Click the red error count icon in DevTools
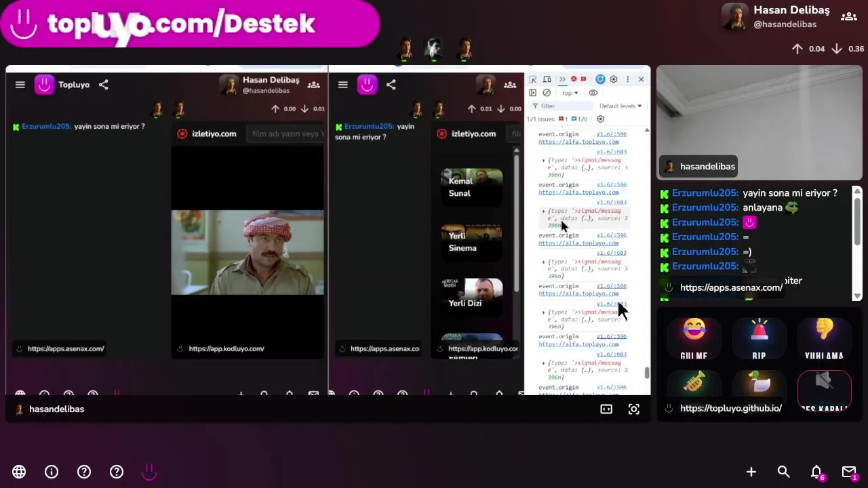Viewport: 868px width, 488px height. tap(574, 79)
